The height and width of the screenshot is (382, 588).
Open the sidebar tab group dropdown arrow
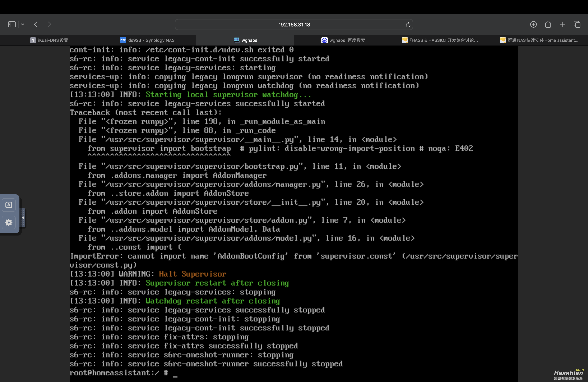[x=23, y=24]
